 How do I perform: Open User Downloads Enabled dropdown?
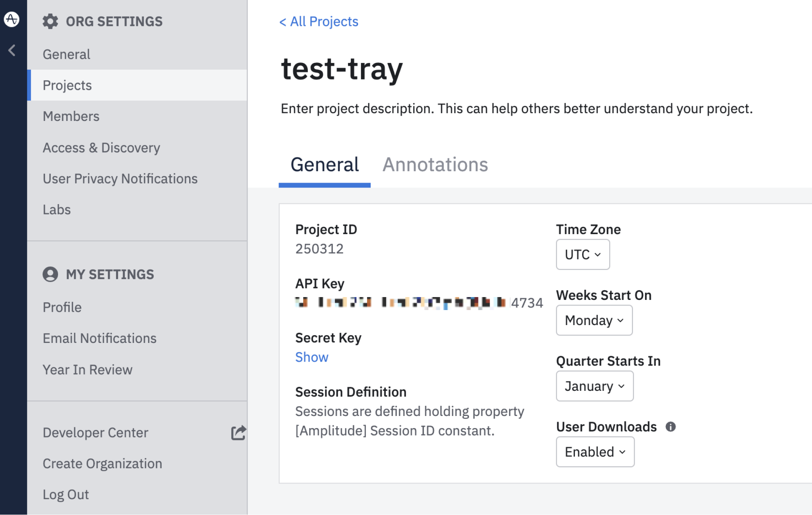[x=595, y=452]
